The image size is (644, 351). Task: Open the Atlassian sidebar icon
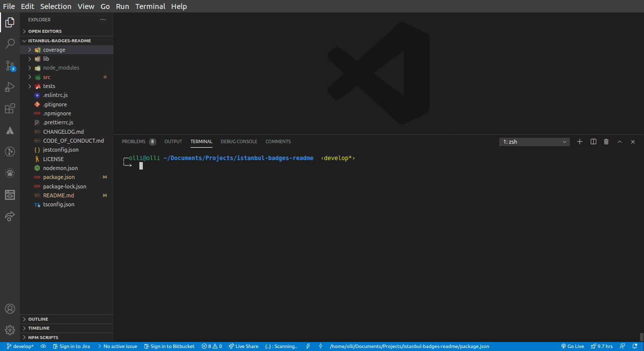[x=10, y=130]
